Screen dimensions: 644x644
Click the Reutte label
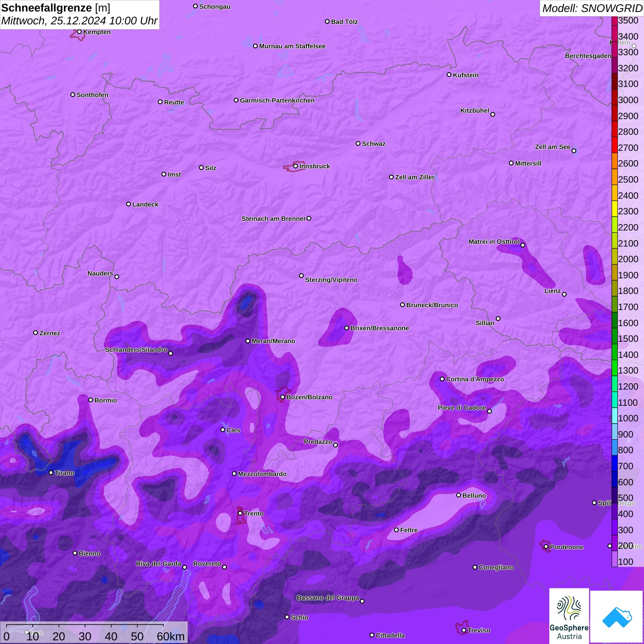pyautogui.click(x=174, y=102)
